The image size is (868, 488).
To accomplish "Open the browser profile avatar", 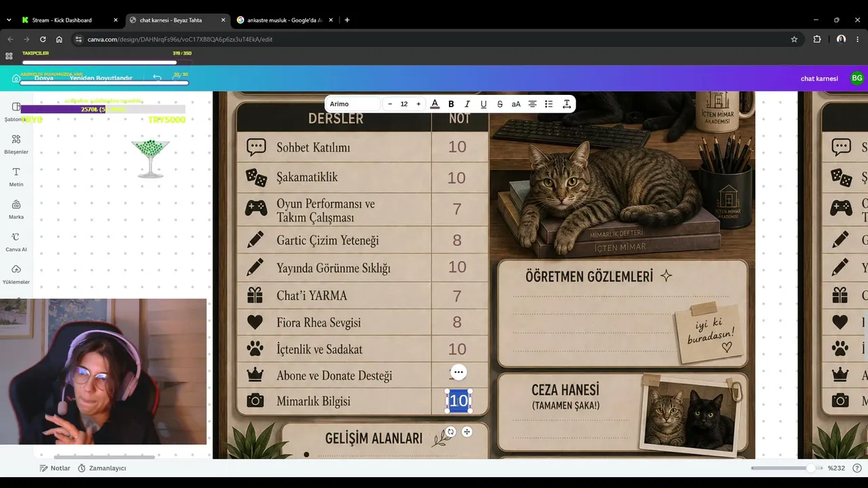I will 841,39.
